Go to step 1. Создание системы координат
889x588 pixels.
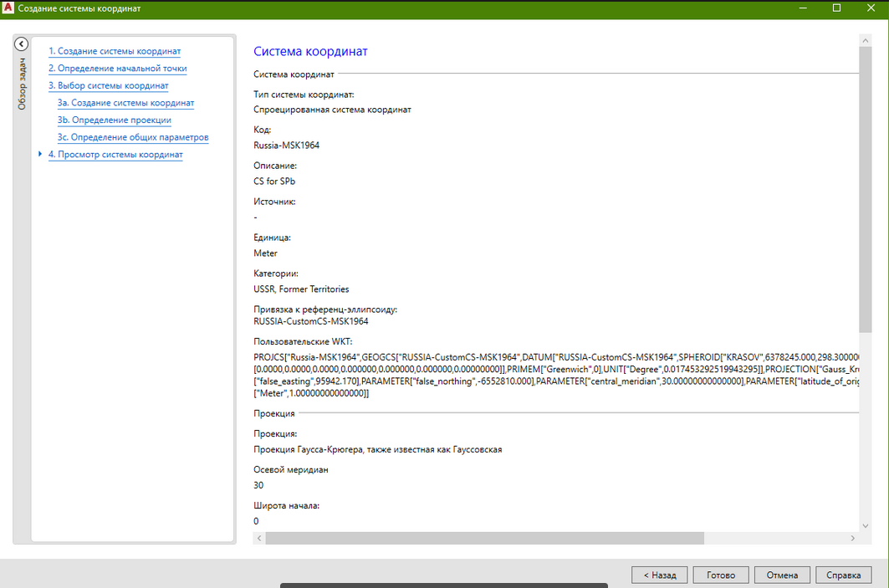click(115, 52)
